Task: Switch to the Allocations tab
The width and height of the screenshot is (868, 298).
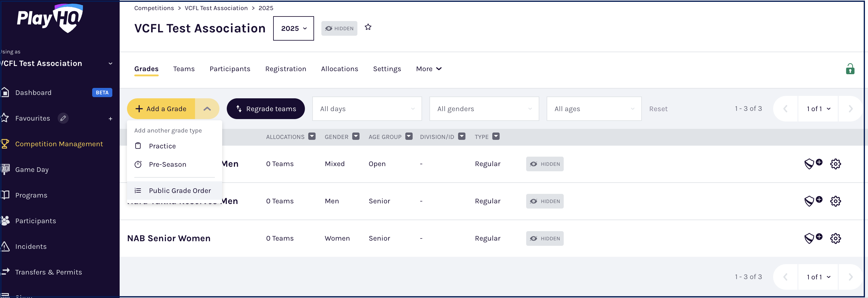Action: point(339,69)
